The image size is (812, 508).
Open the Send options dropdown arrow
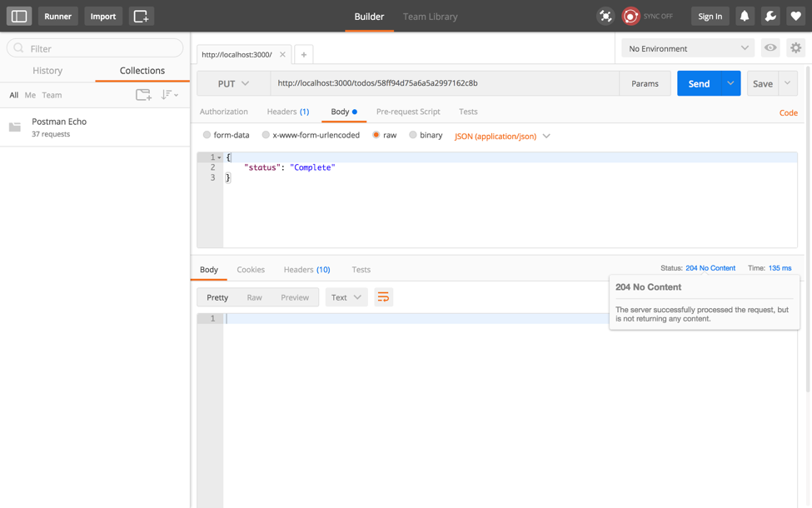(730, 83)
